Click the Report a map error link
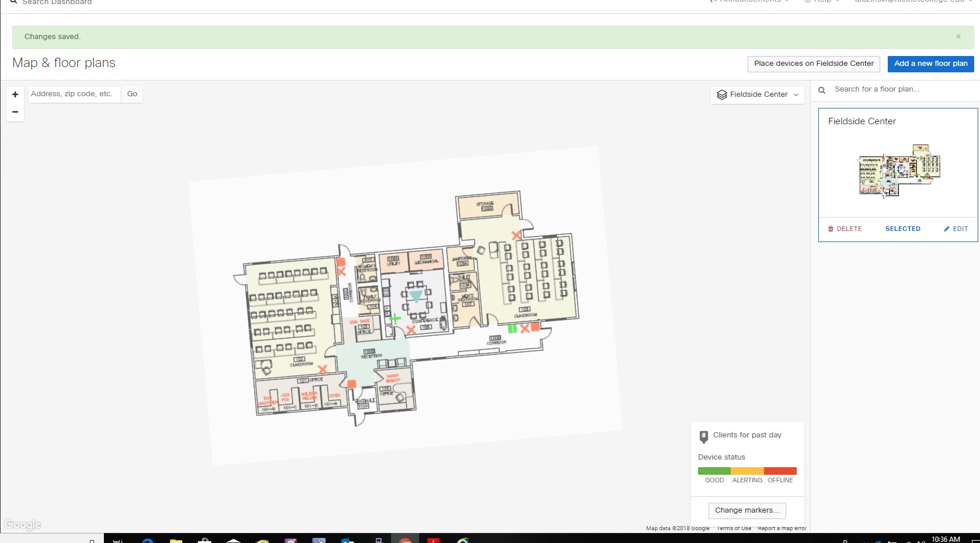 (782, 528)
